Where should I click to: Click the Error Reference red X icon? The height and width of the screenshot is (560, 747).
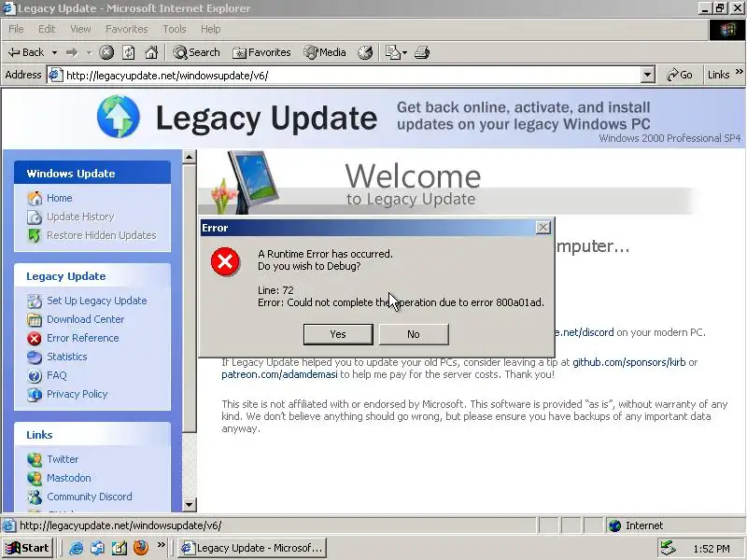click(x=35, y=338)
